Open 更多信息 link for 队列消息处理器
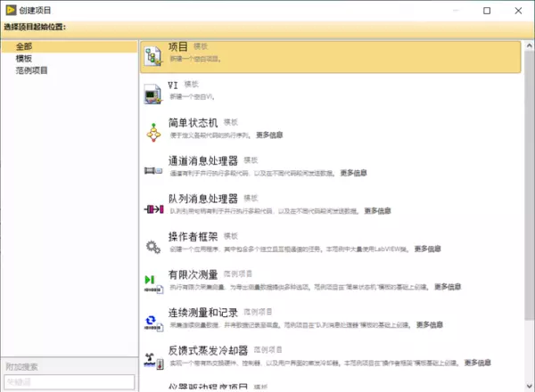The image size is (535, 392). pyautogui.click(x=377, y=210)
